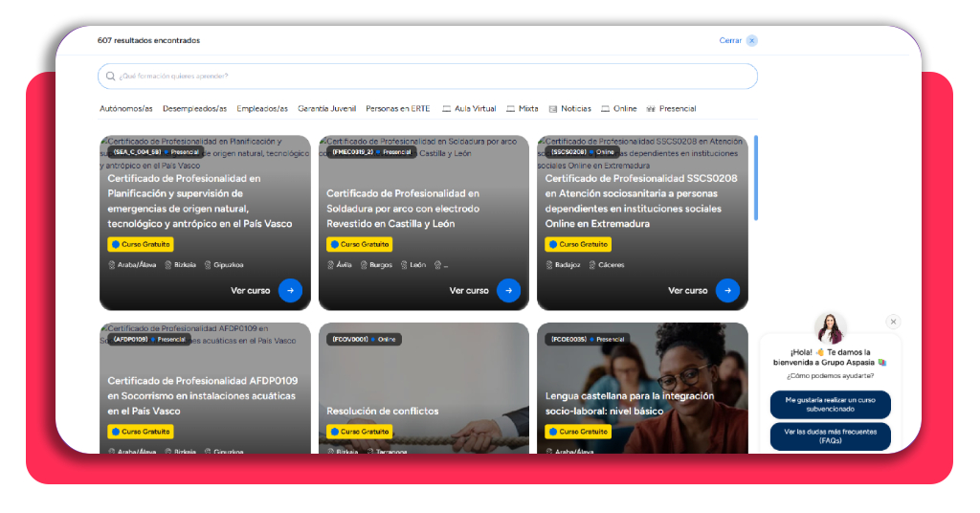Click Ver curso on Planificación emergencias card
The width and height of the screenshot is (980, 513).
[250, 291]
